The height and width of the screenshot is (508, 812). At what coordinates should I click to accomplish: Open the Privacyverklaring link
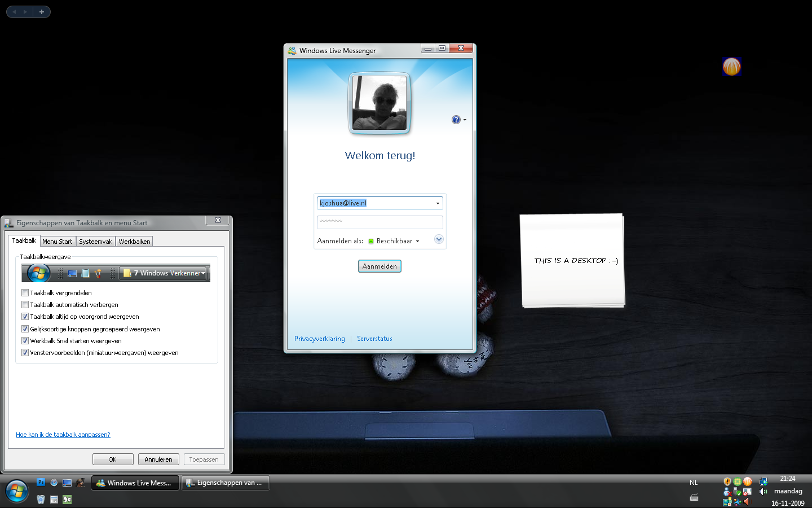click(x=320, y=339)
